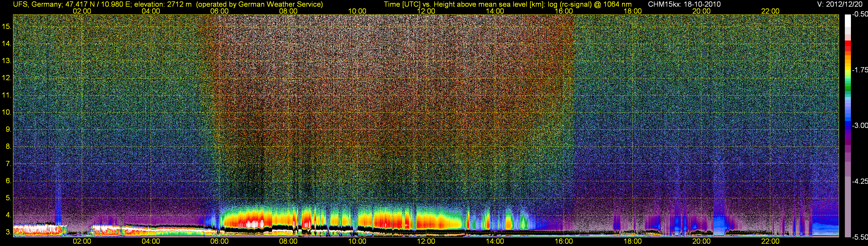Viewport: 868px width, 246px height.
Task: Click the 'operated by German Weather Service' text
Action: (x=260, y=4)
